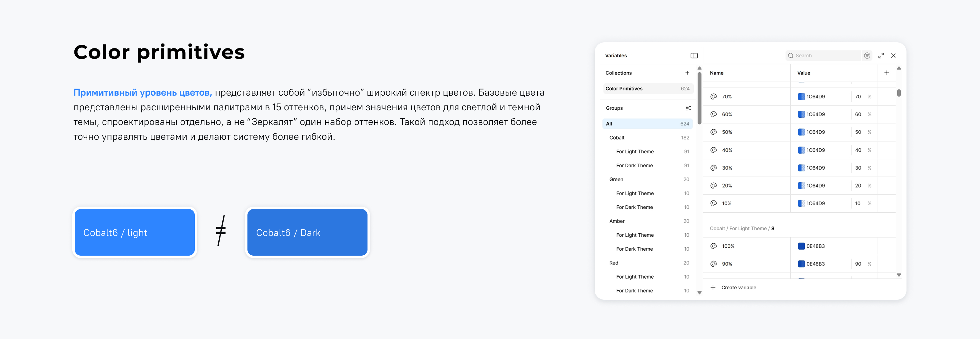Click the Value column header
The height and width of the screenshot is (339, 980).
pyautogui.click(x=804, y=73)
